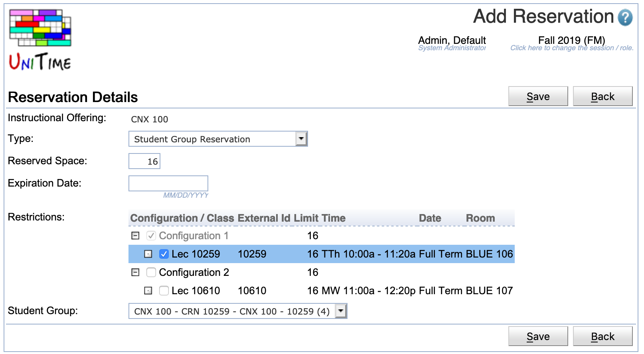Uncheck the Lec 10259 checkbox

(164, 254)
